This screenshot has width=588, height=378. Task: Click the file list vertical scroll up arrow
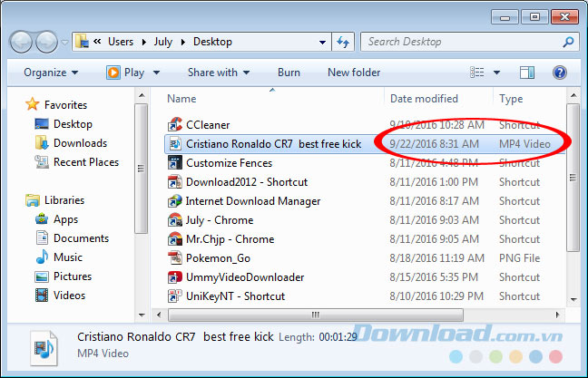pos(573,95)
